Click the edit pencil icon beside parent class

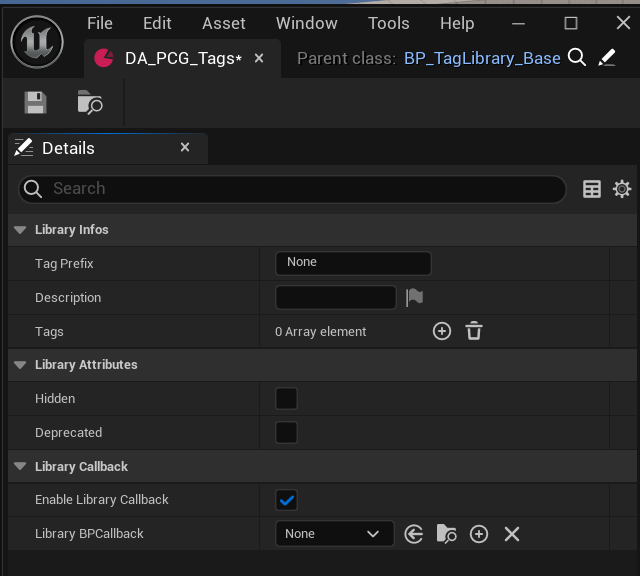click(x=607, y=58)
